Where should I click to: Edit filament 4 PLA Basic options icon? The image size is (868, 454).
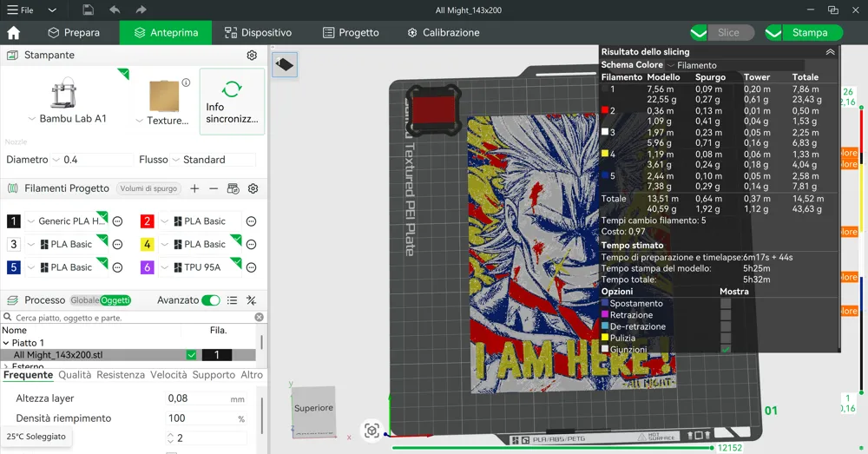coord(252,244)
